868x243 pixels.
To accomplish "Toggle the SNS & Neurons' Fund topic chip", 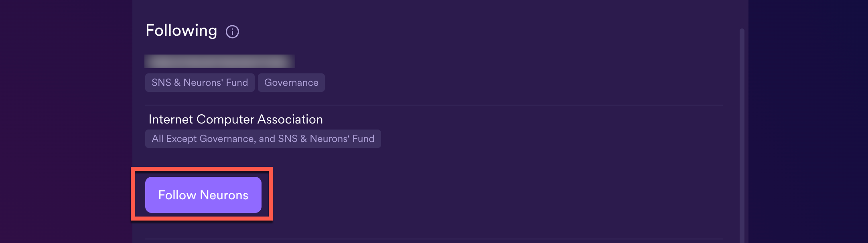I will point(199,83).
